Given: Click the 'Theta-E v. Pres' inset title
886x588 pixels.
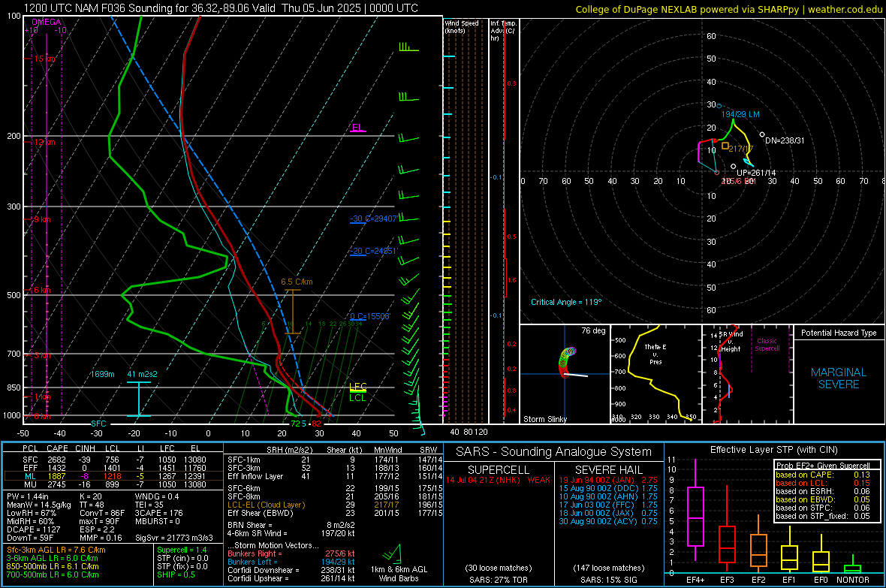Looking at the screenshot, I should tap(655, 354).
